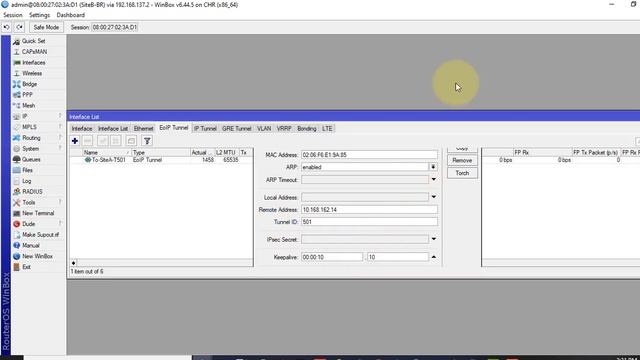
Task: Click the Redo arrow in toolbar
Action: (x=19, y=27)
